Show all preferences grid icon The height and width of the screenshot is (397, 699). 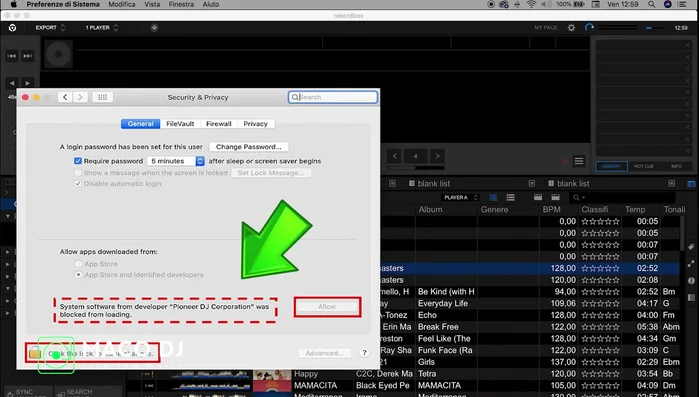103,97
